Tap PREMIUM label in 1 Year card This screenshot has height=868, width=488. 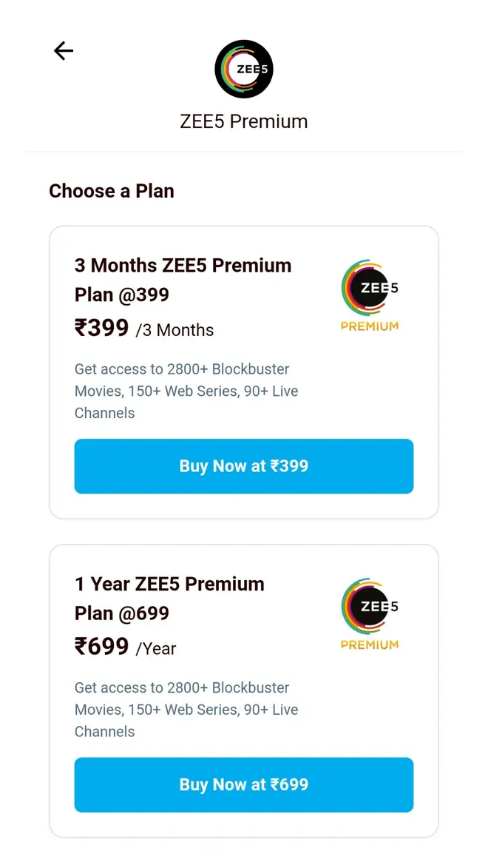tap(370, 645)
